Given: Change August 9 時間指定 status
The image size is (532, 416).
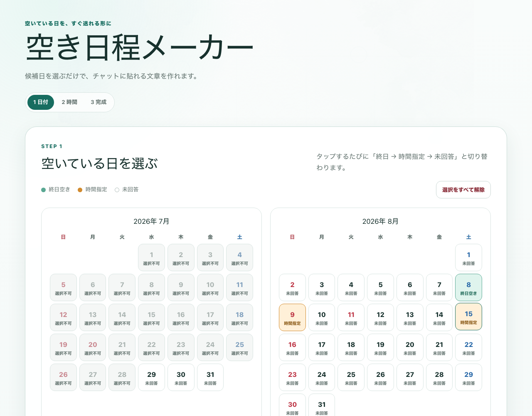Looking at the screenshot, I should pyautogui.click(x=292, y=317).
